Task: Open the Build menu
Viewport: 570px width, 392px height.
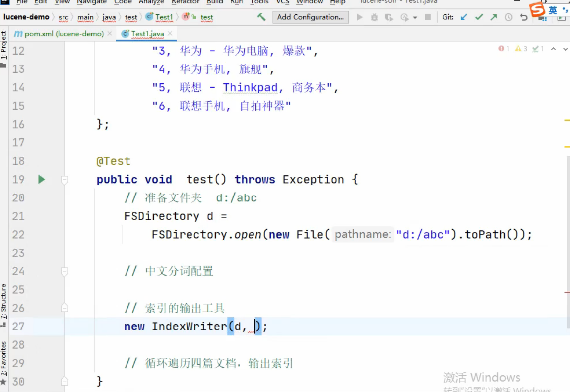Action: (x=215, y=2)
